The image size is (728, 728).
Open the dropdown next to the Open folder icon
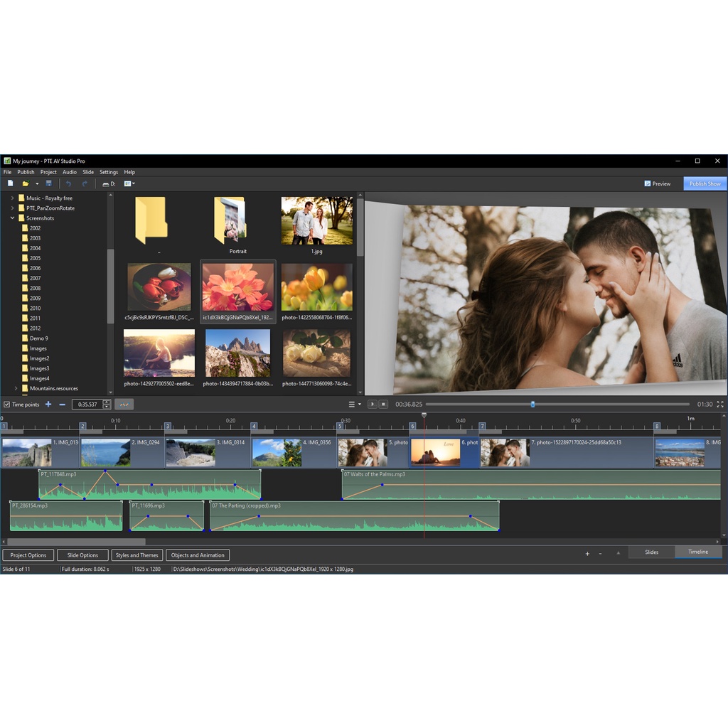[37, 183]
